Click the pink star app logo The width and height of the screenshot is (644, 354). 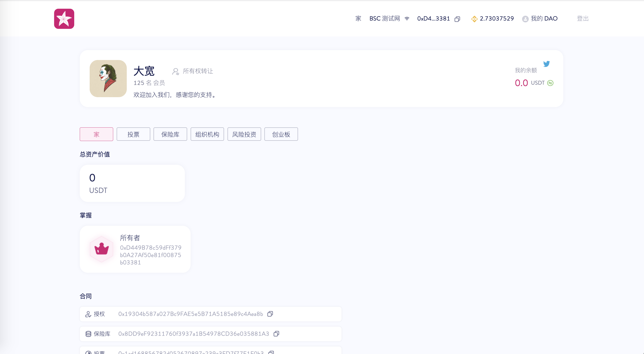coord(64,19)
